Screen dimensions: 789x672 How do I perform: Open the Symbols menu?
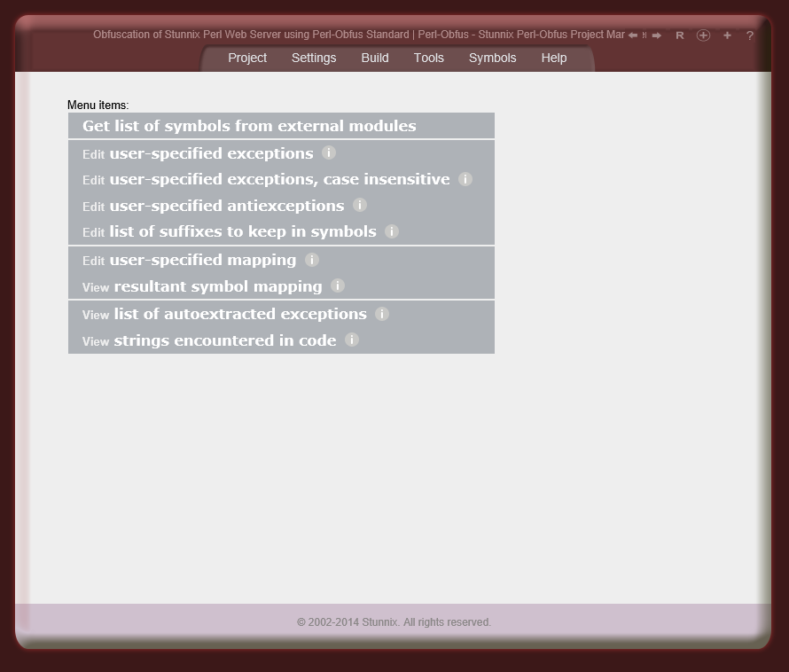[x=492, y=58]
